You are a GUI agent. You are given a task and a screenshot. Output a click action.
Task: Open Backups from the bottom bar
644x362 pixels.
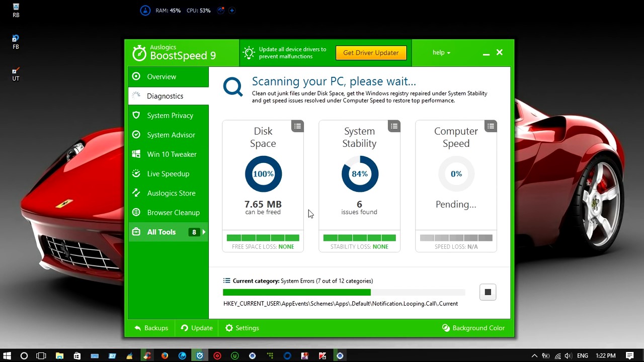pos(151,328)
